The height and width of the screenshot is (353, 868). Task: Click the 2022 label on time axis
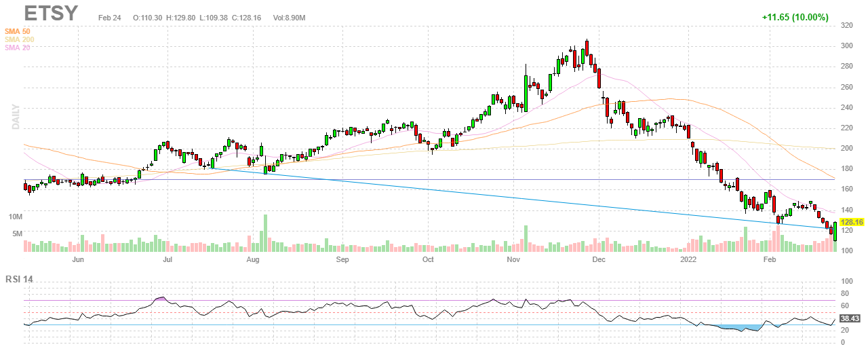[x=688, y=259]
